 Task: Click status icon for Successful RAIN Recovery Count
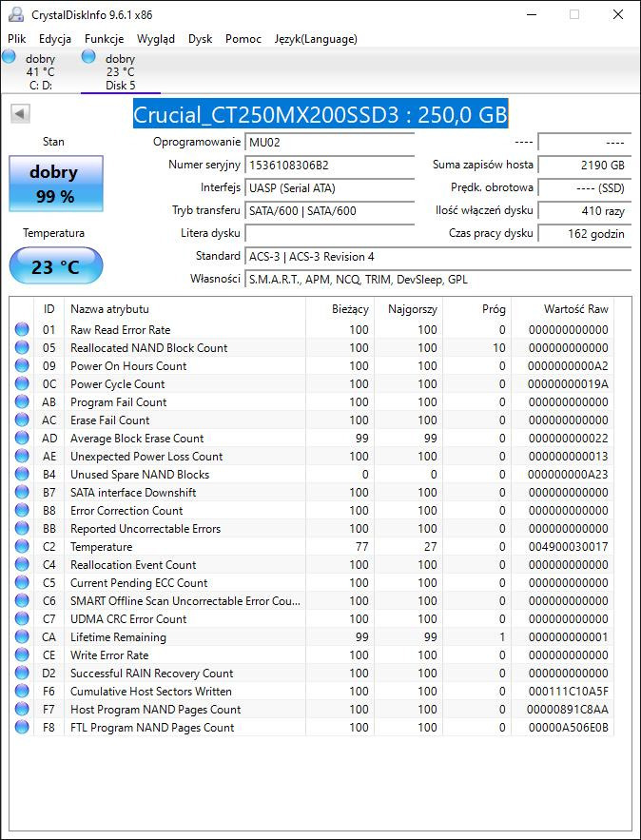[x=22, y=673]
